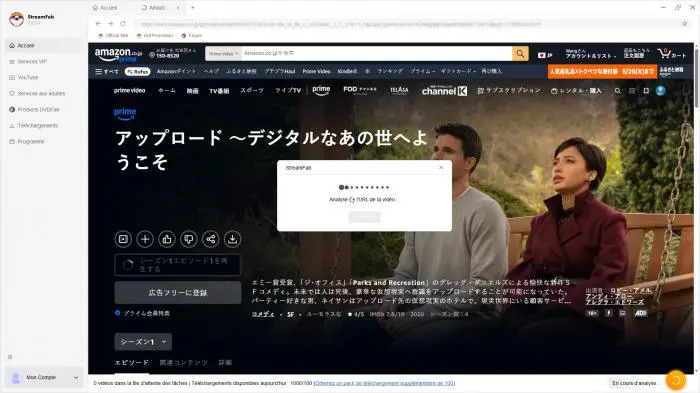700x393 pixels.
Task: Open the シーズン1 season dropdown
Action: point(143,342)
